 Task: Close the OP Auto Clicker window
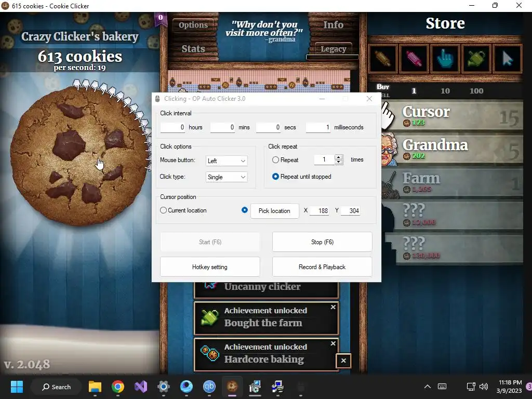(369, 99)
